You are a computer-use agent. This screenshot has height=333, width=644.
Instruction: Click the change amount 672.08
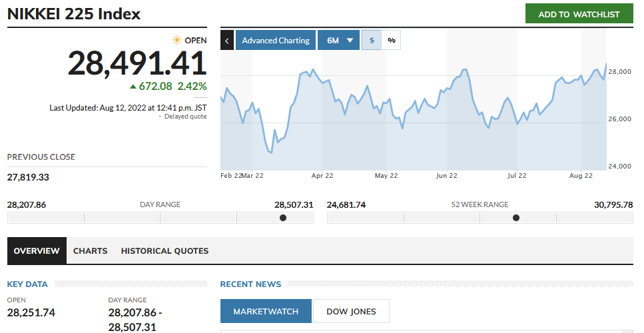[155, 86]
